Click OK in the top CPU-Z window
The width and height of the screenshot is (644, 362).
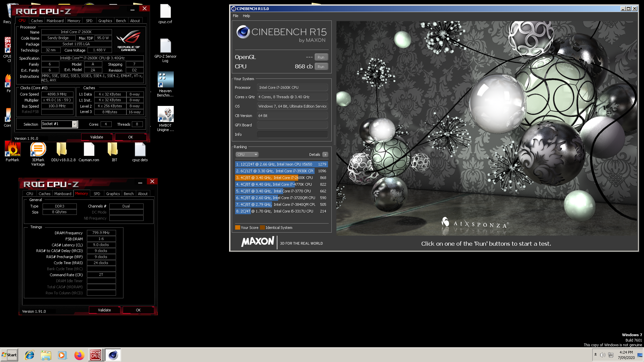pyautogui.click(x=130, y=137)
